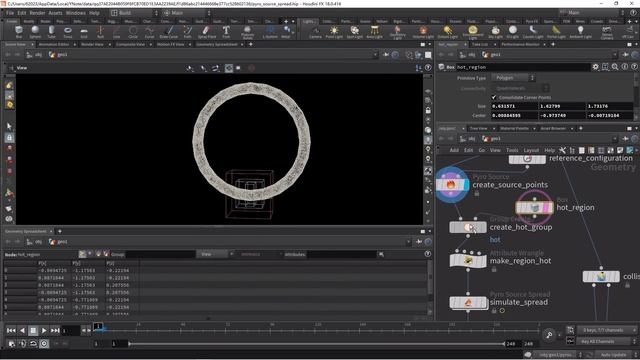This screenshot has width=640, height=360.
Task: Select the Null shelf tool
Action: tap(100, 31)
